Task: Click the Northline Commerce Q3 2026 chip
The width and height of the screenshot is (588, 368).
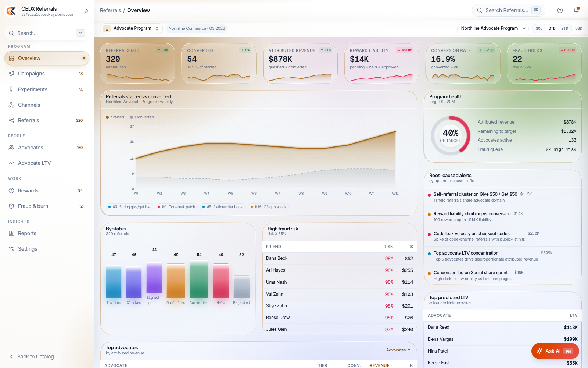Action: (197, 28)
